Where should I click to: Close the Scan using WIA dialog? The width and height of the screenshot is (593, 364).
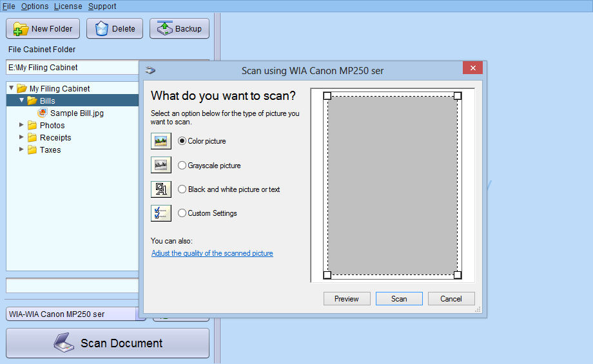tap(472, 68)
